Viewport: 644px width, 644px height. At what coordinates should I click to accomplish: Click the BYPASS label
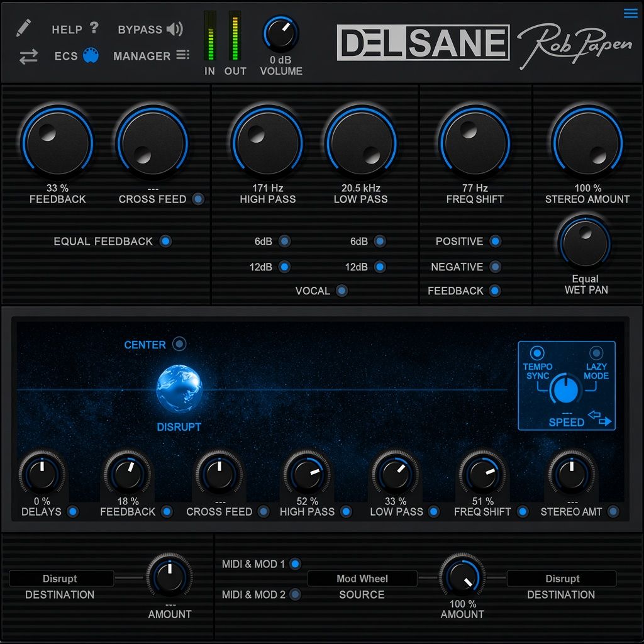pyautogui.click(x=140, y=30)
